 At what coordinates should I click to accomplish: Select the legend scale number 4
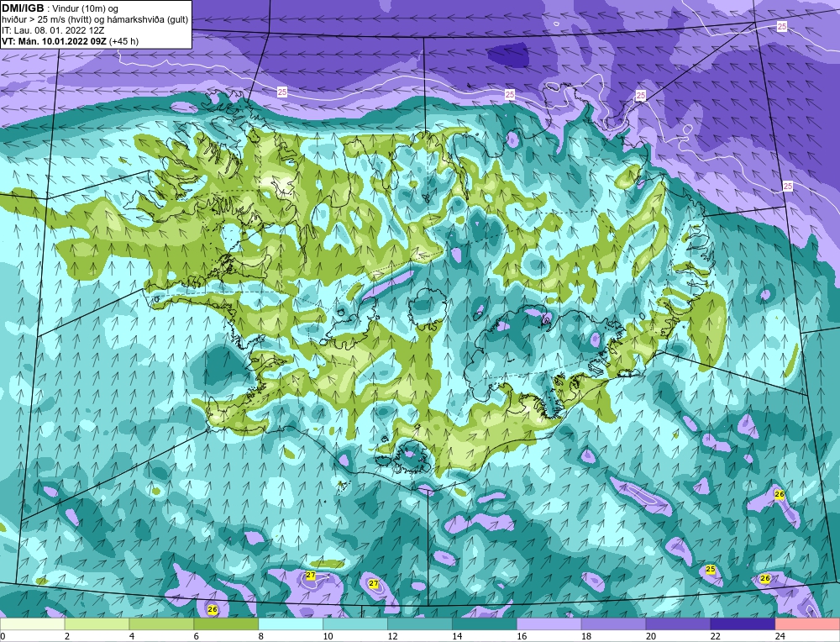tap(133, 636)
